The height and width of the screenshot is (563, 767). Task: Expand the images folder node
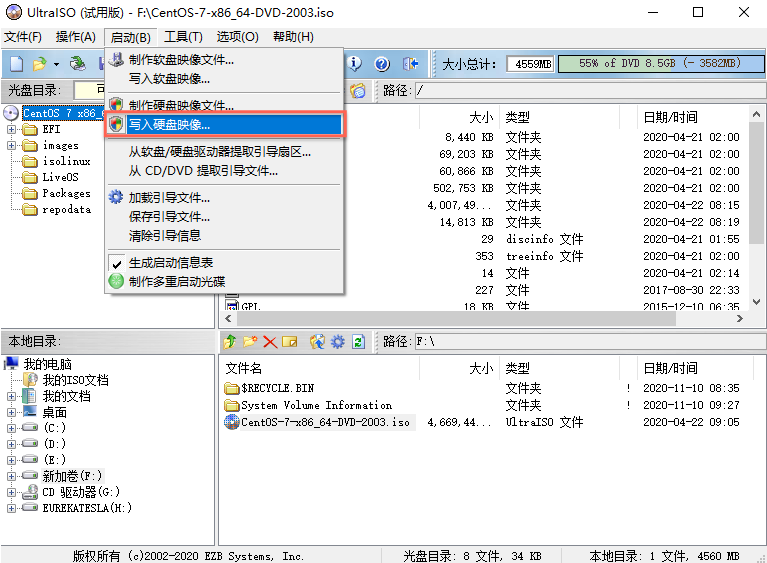[x=11, y=146]
